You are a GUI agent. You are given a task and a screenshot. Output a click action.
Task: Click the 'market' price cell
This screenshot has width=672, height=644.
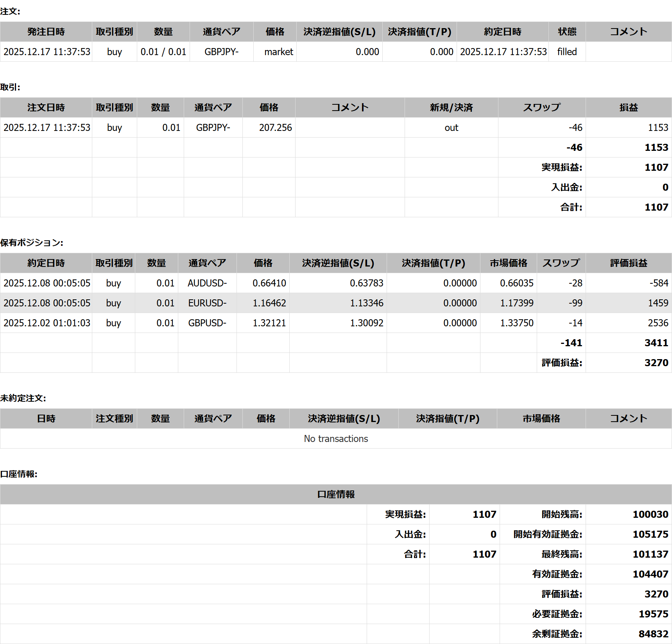click(x=278, y=52)
